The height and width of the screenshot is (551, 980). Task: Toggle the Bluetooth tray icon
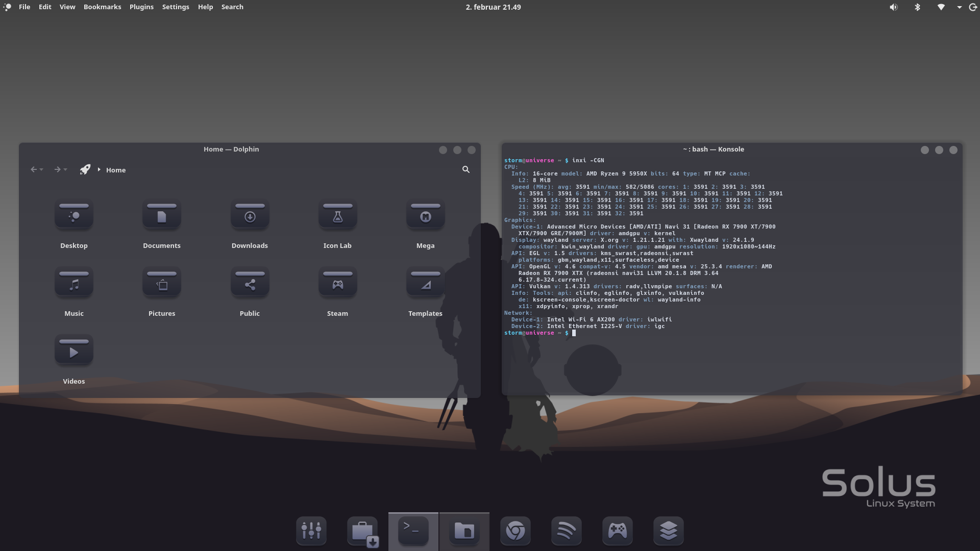[x=917, y=7]
